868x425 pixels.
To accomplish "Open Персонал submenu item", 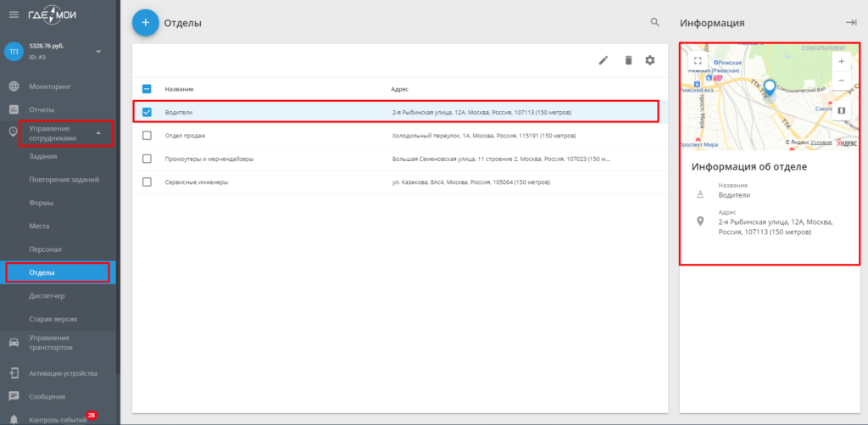I will [45, 249].
